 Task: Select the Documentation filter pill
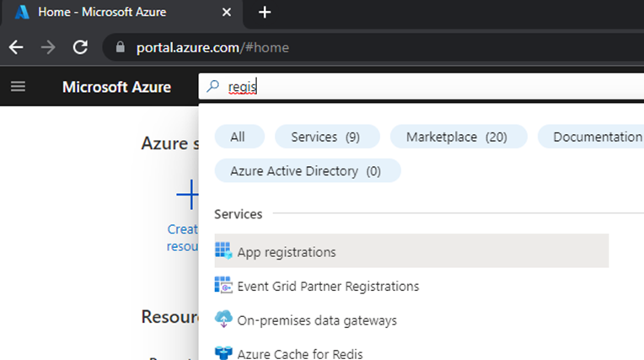coord(591,137)
